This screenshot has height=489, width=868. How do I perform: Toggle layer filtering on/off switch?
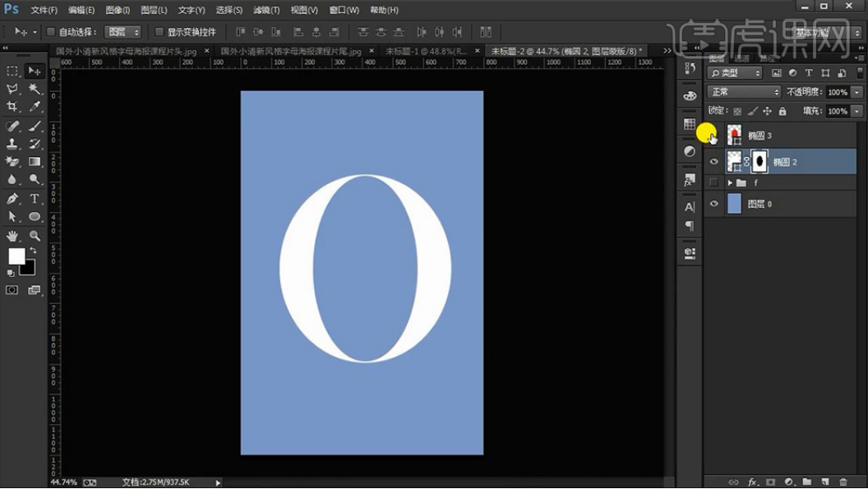tap(860, 72)
